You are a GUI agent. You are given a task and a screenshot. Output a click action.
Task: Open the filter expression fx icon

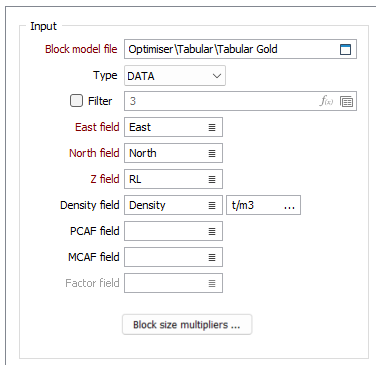tap(326, 101)
